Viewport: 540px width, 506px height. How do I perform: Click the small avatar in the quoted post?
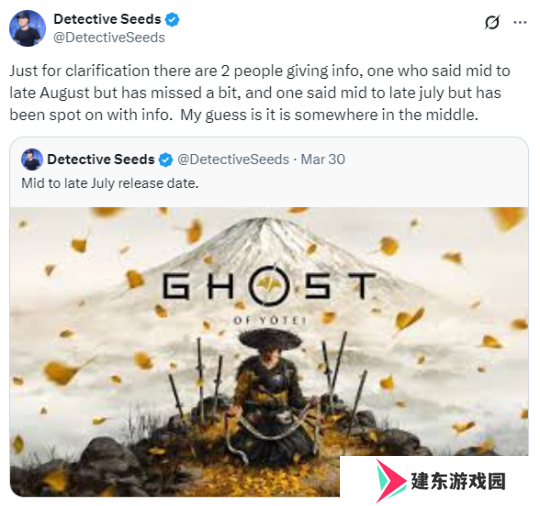[x=32, y=159]
